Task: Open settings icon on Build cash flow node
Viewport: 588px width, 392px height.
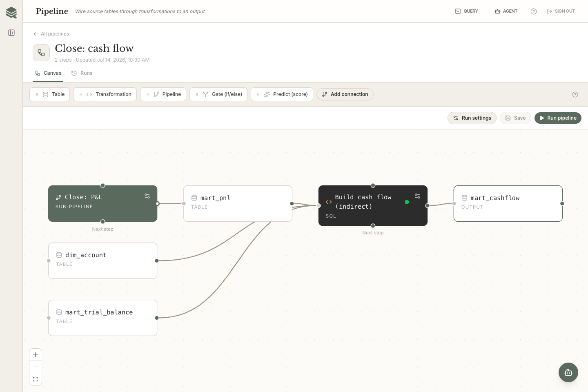Action: [417, 196]
